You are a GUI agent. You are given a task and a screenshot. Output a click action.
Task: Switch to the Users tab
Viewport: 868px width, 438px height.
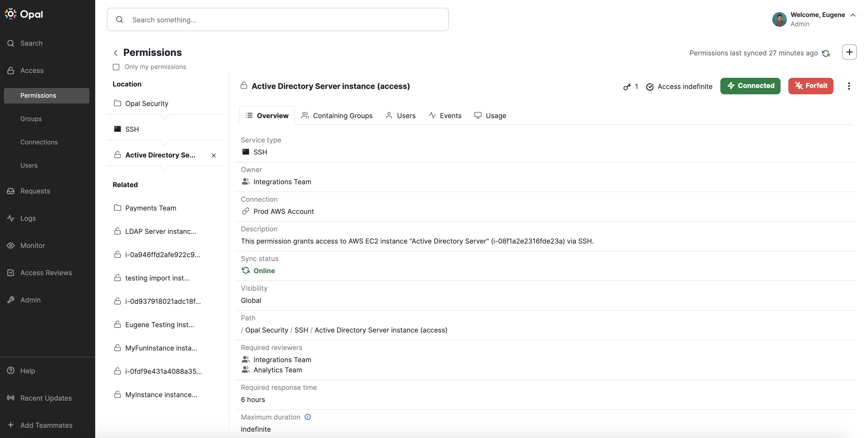tap(400, 116)
